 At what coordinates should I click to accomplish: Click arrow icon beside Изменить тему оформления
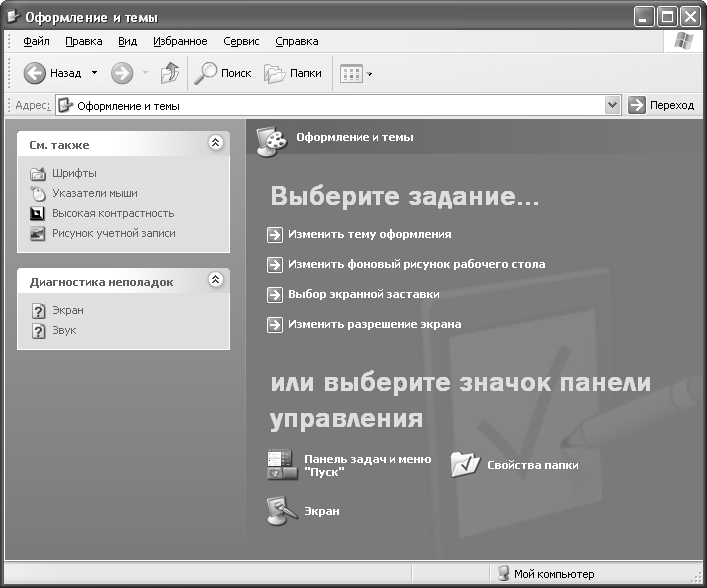coord(275,234)
